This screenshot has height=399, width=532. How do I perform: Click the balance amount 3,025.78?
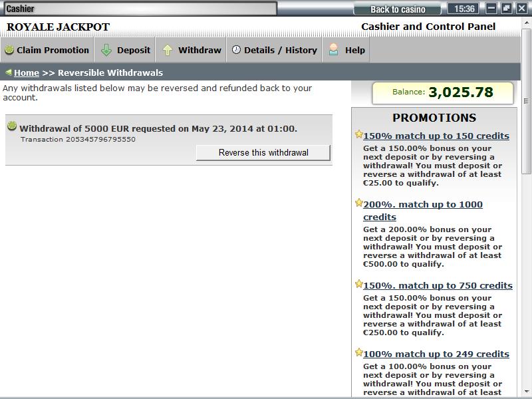[461, 92]
